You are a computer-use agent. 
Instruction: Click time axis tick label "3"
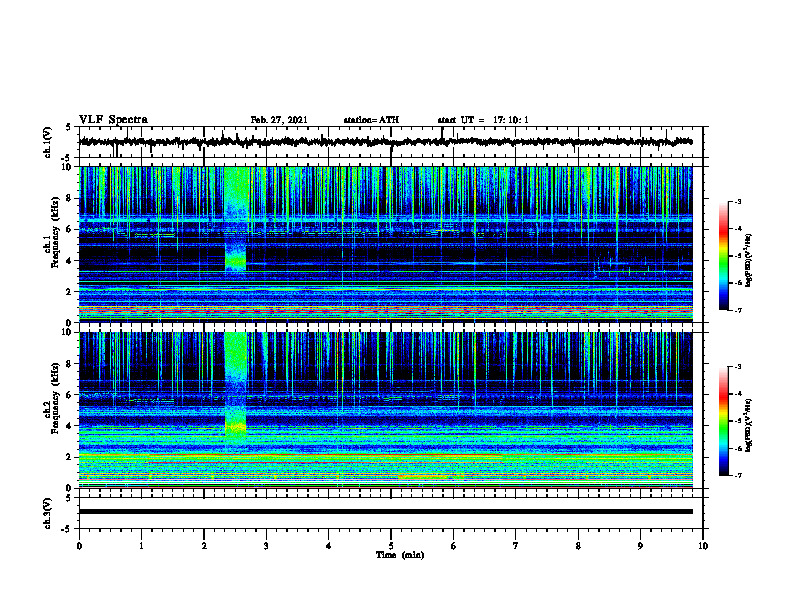266,546
